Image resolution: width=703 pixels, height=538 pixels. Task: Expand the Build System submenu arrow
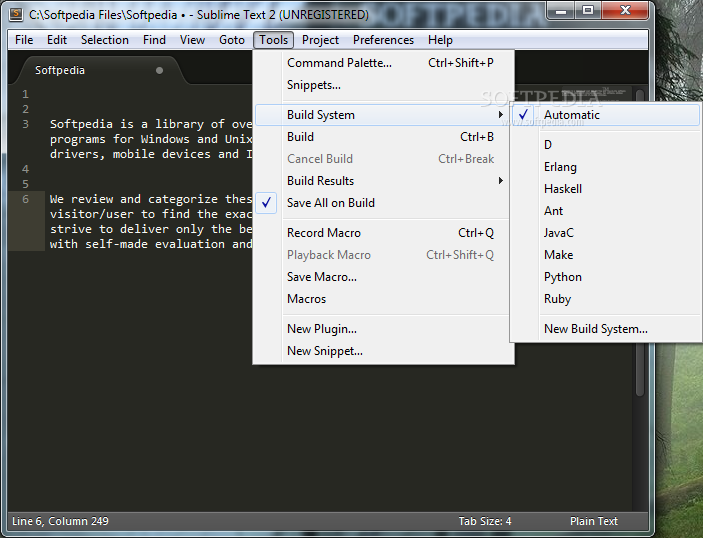(x=500, y=115)
